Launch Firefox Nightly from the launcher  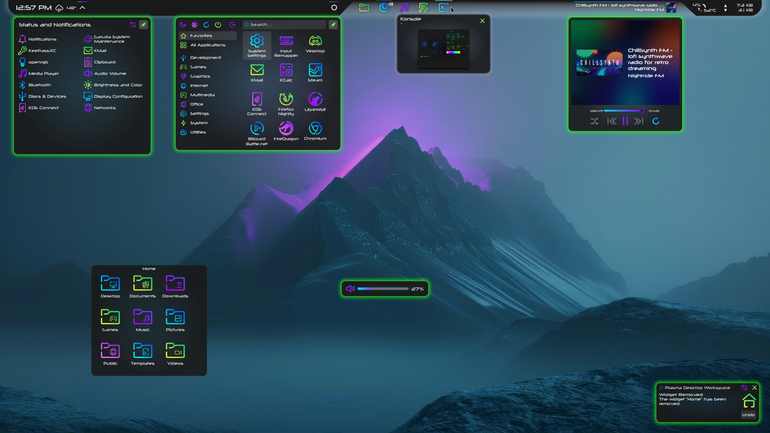point(286,104)
